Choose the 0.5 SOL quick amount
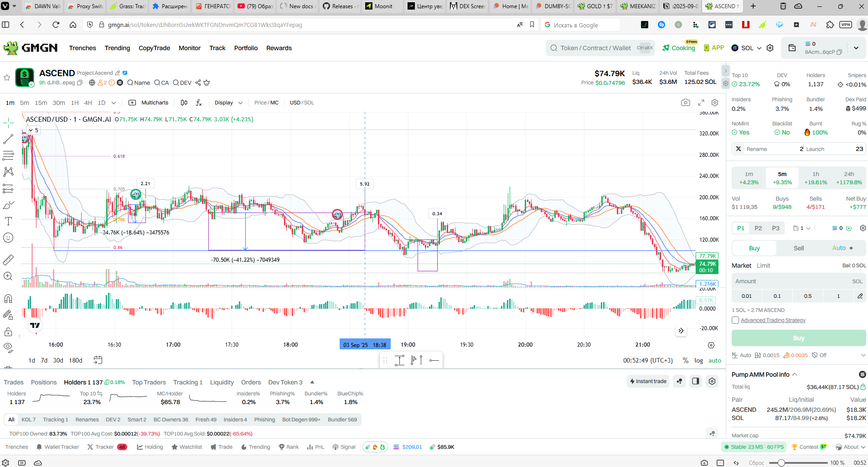This screenshot has height=467, width=868. click(x=807, y=296)
